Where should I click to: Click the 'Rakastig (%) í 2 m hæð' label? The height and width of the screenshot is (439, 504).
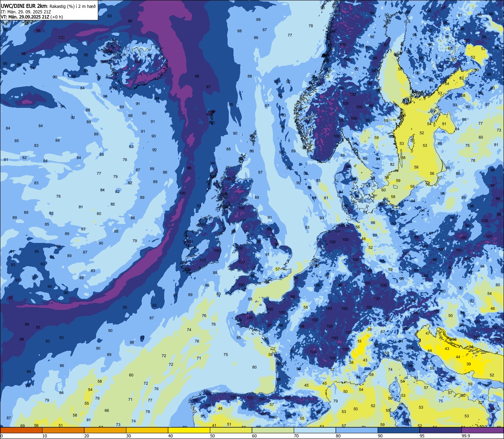(x=72, y=6)
